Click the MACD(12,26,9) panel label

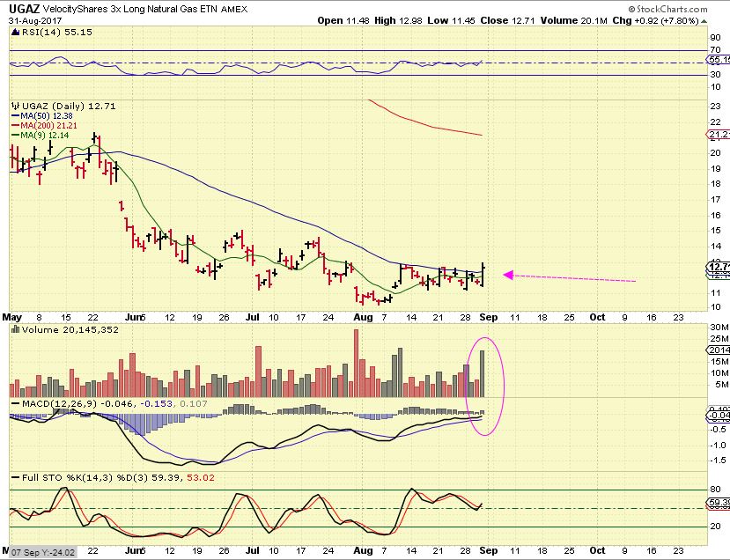point(59,403)
